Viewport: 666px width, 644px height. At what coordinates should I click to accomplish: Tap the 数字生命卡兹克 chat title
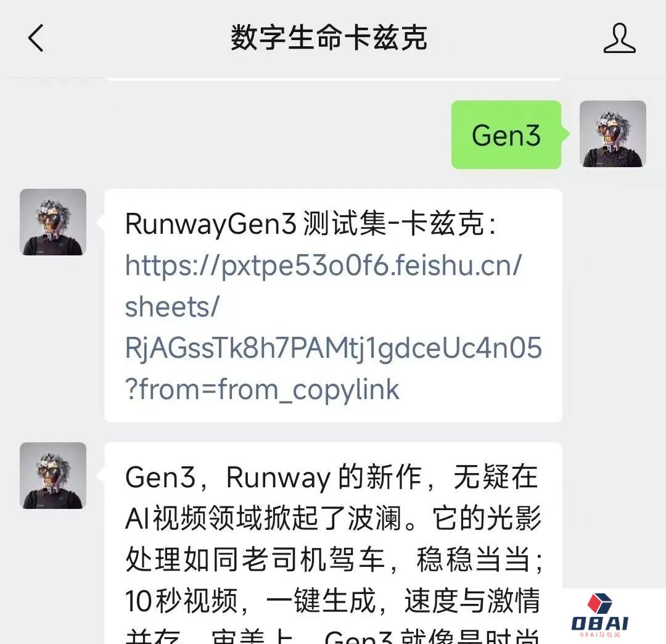(x=329, y=38)
